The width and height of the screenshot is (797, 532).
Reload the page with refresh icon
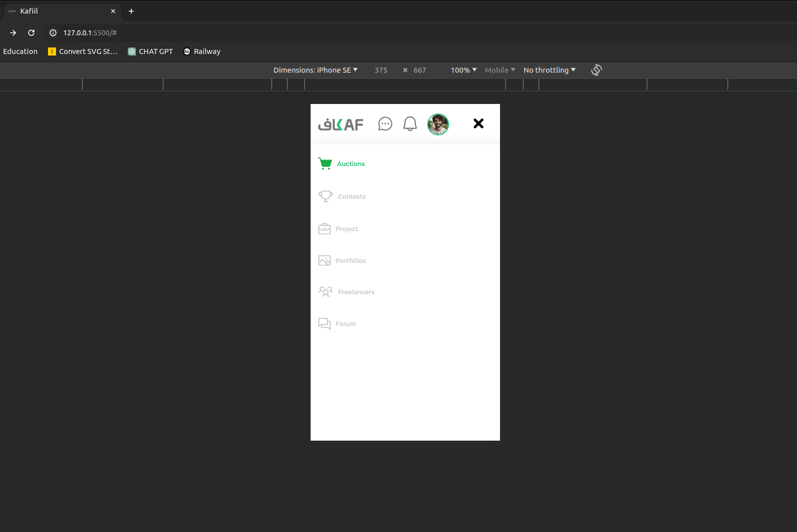31,33
